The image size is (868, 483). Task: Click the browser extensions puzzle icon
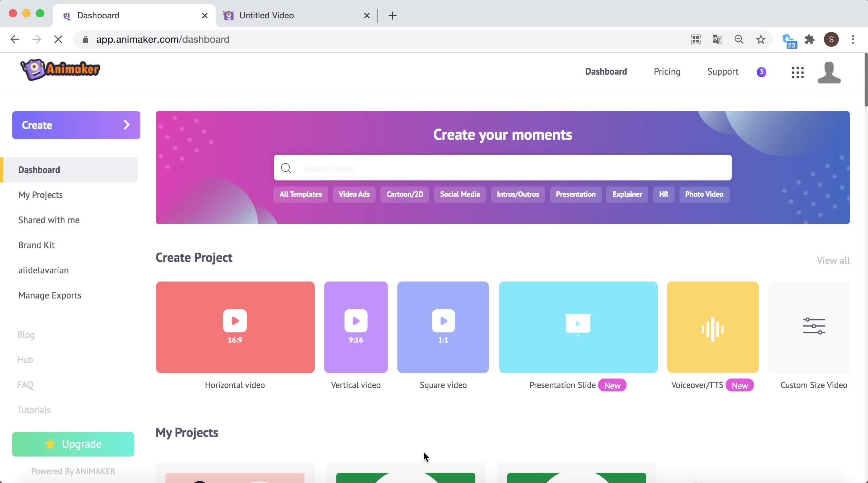810,39
